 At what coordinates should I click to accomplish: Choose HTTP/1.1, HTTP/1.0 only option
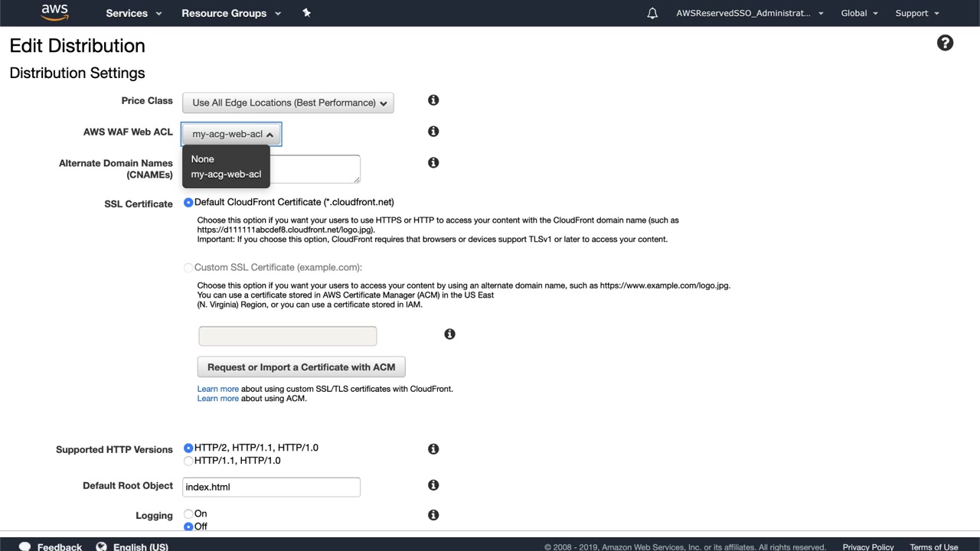[x=188, y=461]
